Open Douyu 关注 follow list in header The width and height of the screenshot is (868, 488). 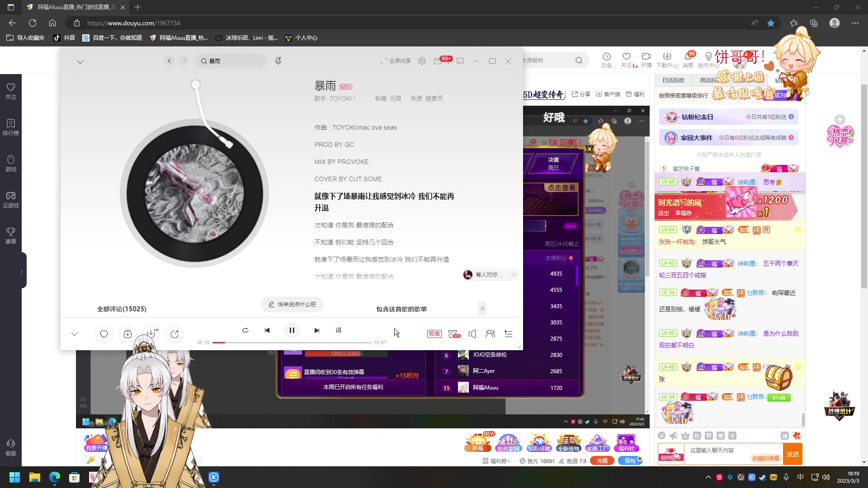coord(627,60)
